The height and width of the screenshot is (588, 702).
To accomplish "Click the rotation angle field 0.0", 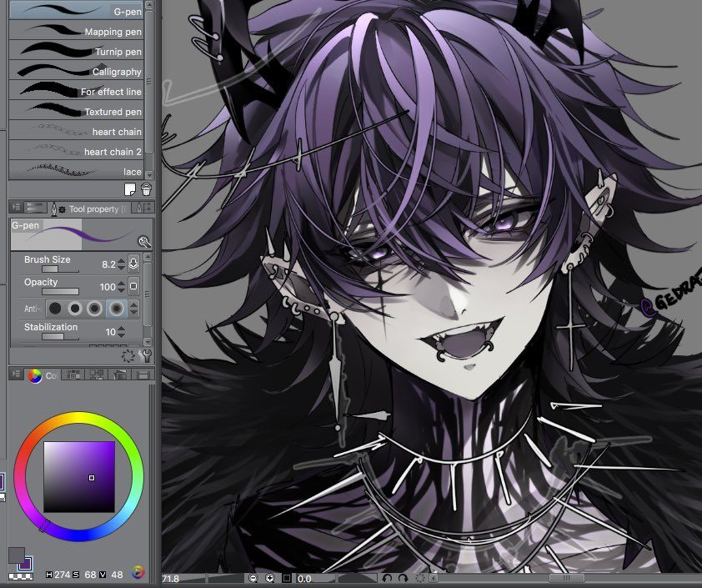I will (304, 579).
